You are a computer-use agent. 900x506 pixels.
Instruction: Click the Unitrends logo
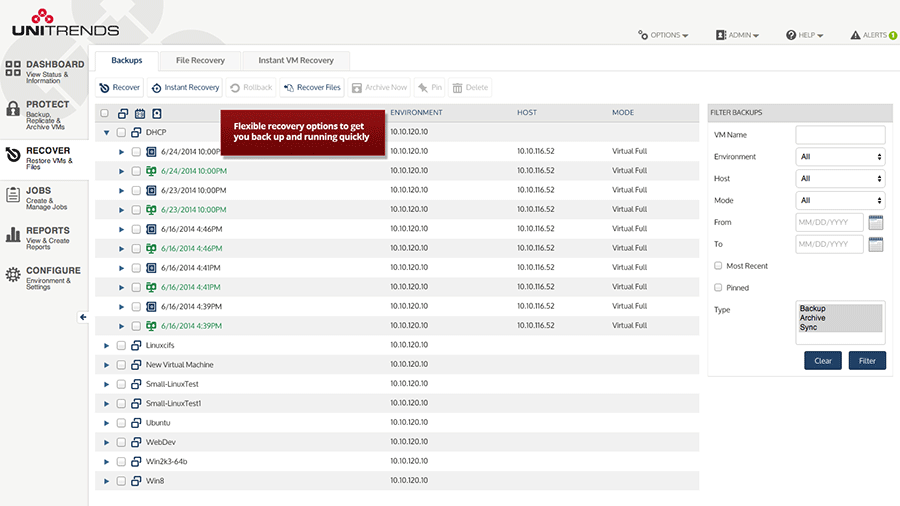pyautogui.click(x=65, y=23)
